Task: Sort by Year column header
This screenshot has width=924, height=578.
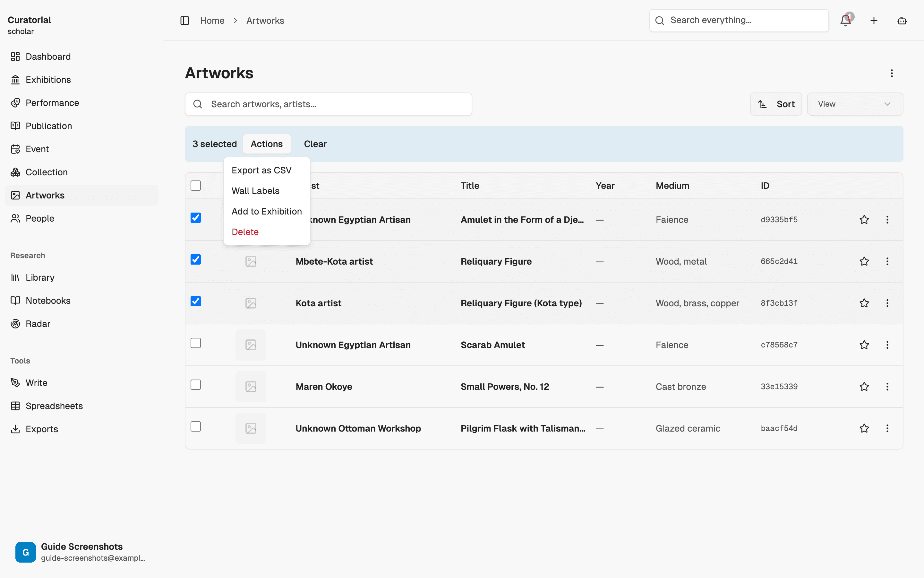Action: (605, 186)
